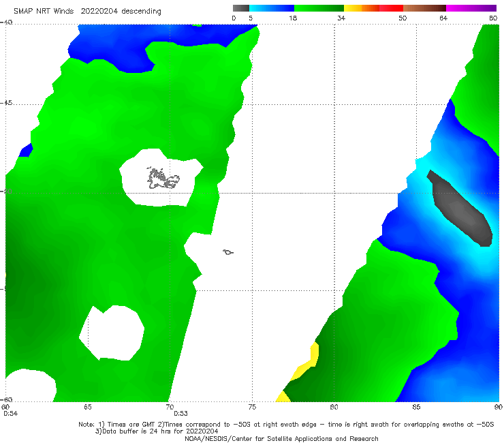Click the green segment of the color bar
The height and width of the screenshot is (443, 504).
pos(319,8)
